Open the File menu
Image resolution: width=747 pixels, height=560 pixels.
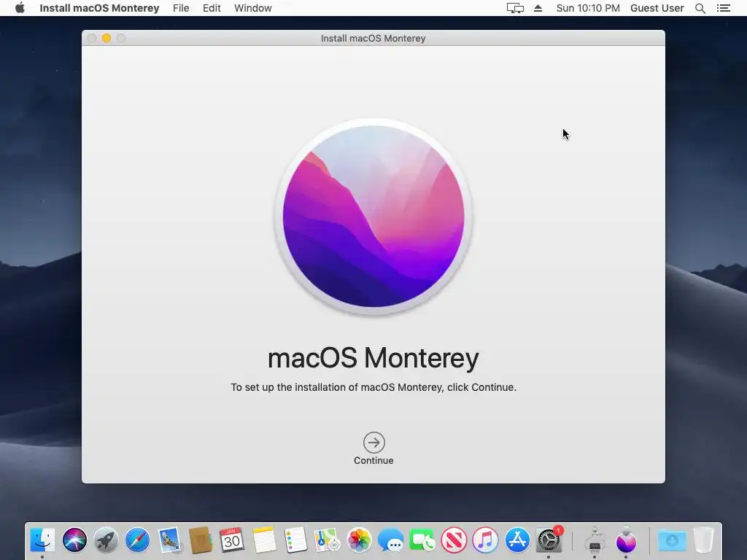[x=181, y=8]
